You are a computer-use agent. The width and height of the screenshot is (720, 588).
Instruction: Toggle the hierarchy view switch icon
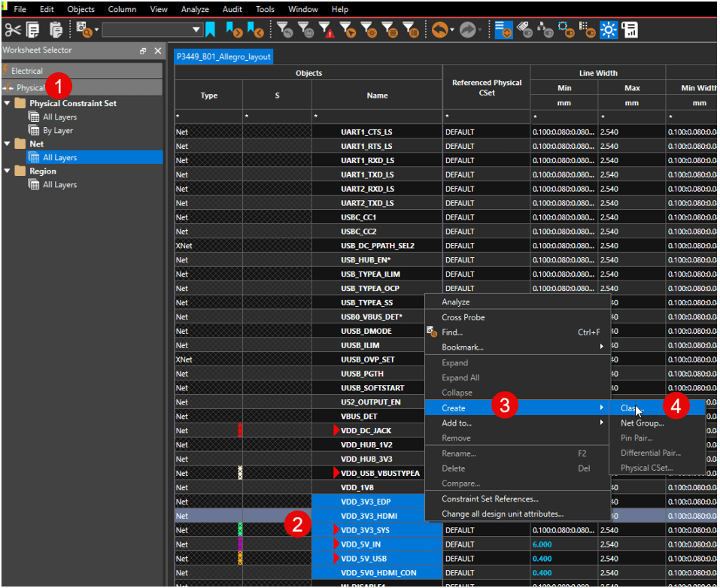click(545, 30)
